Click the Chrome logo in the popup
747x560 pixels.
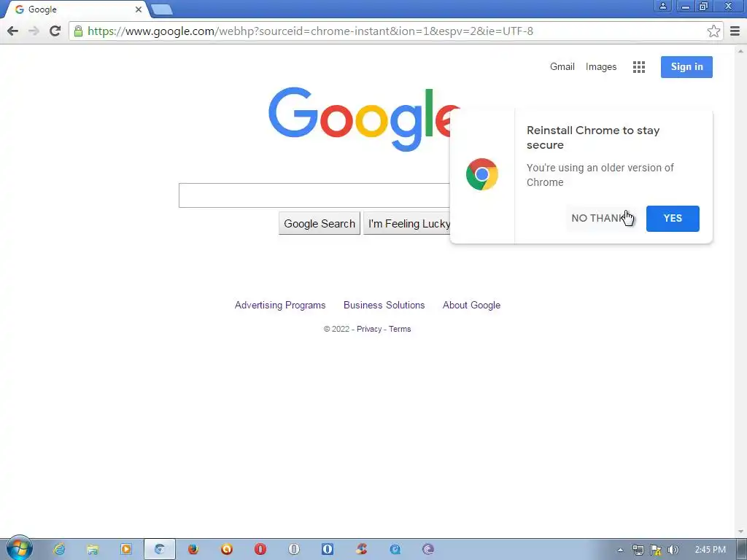482,174
